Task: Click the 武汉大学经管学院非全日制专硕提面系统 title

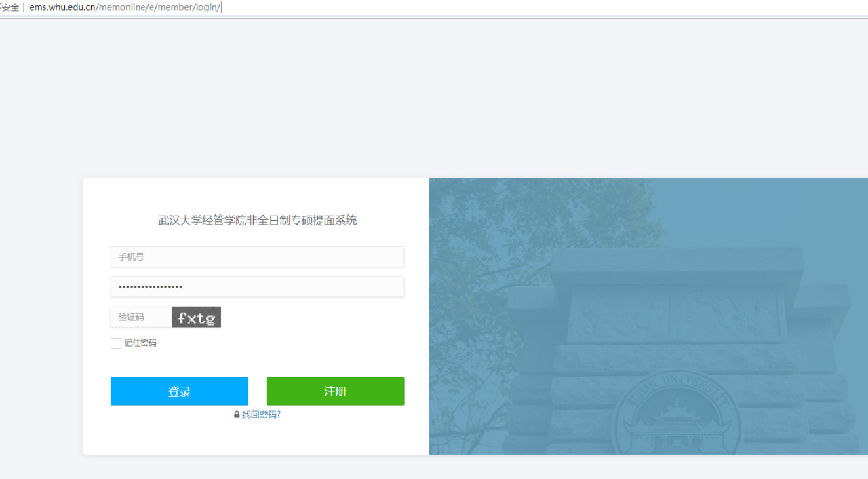Action: [257, 221]
